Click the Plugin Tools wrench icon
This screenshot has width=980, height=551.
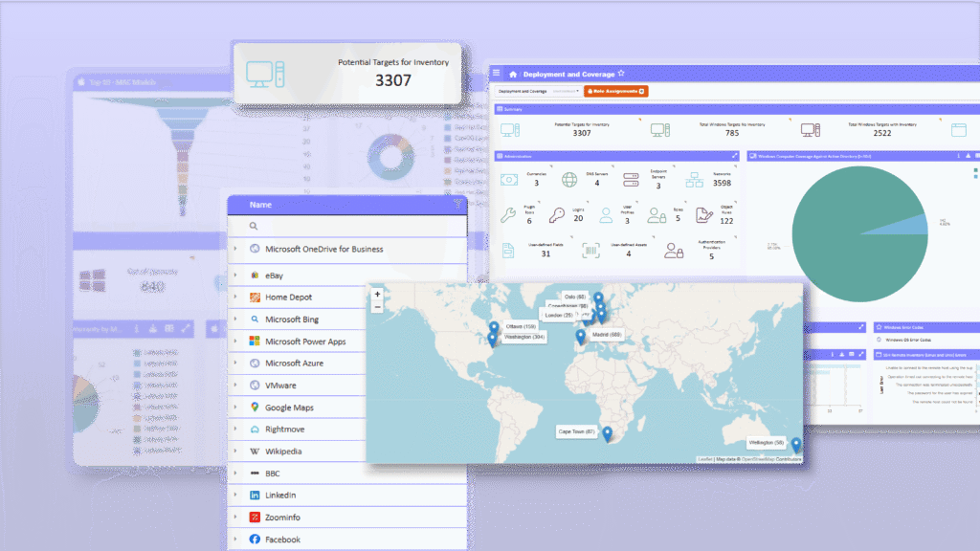[507, 215]
